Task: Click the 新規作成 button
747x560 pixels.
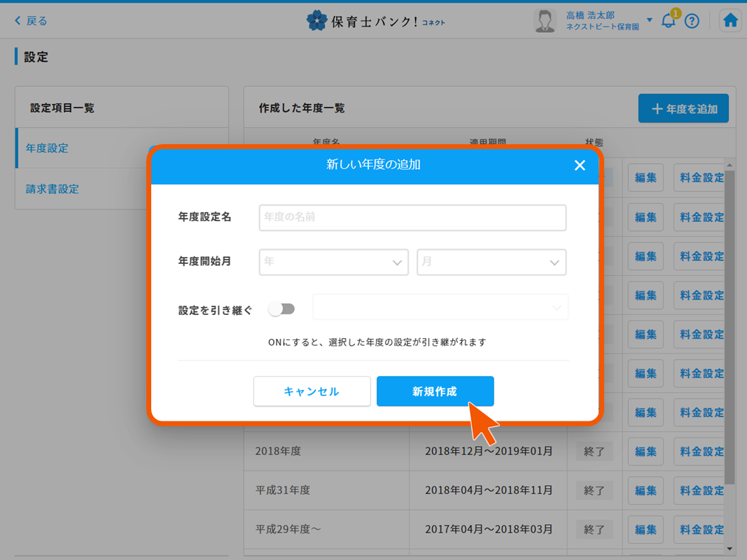Action: (x=435, y=391)
